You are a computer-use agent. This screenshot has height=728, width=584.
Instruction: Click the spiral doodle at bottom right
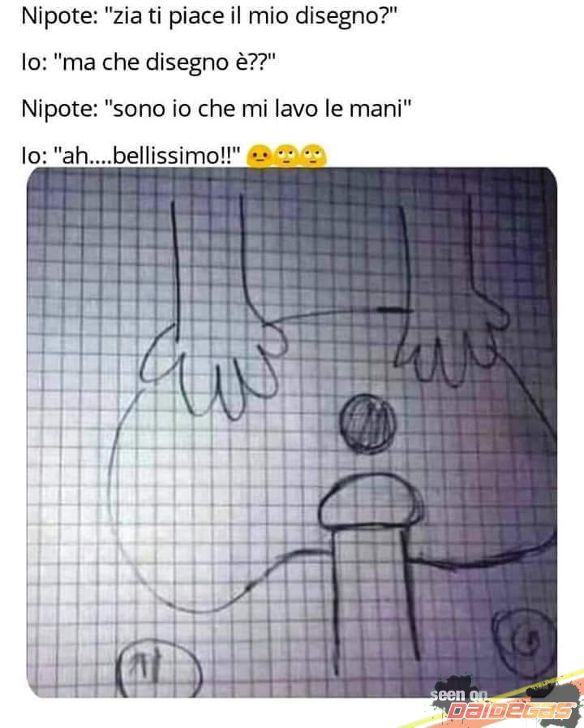tap(525, 642)
